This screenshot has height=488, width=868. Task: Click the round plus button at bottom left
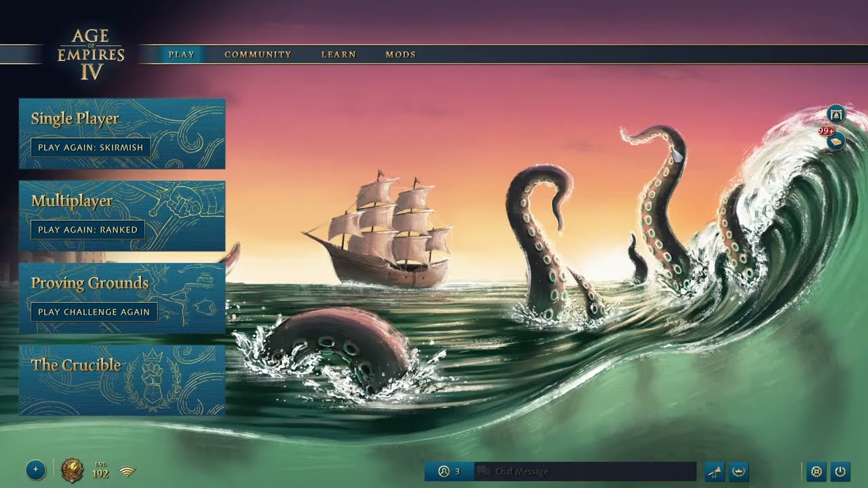tap(36, 470)
